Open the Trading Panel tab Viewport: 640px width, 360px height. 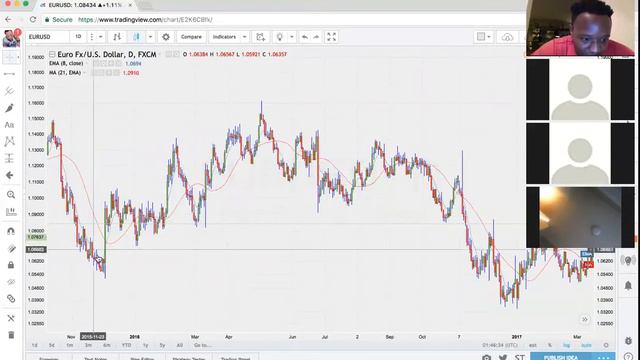click(x=236, y=358)
